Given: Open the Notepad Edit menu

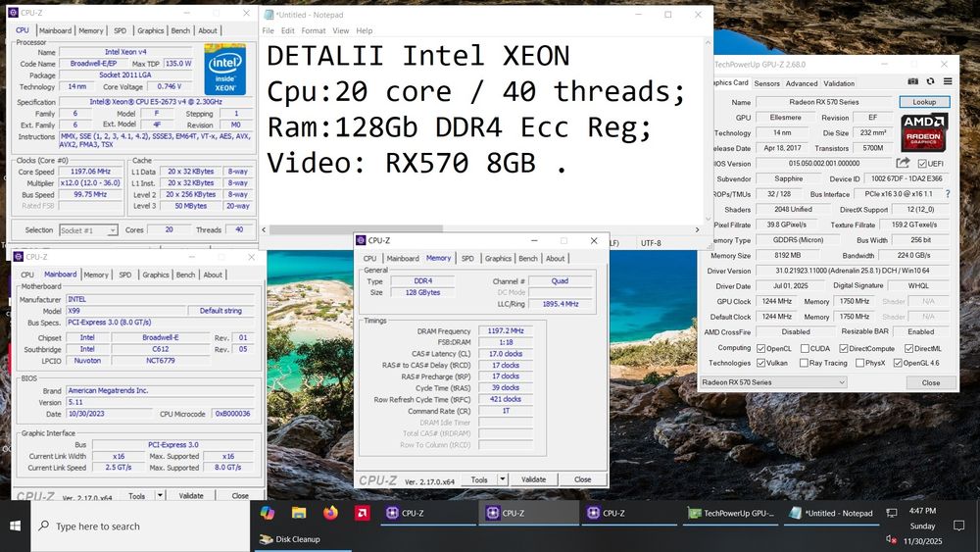Looking at the screenshot, I should pos(287,30).
